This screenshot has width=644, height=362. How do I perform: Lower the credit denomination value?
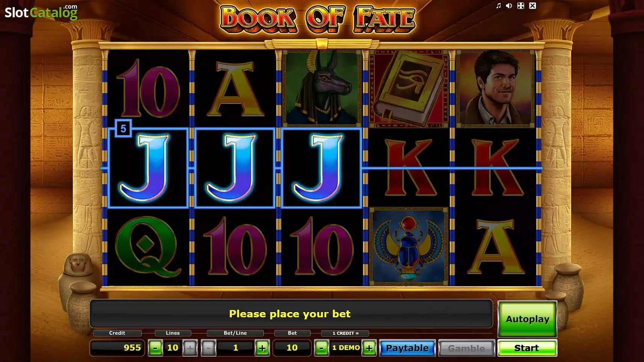click(321, 348)
